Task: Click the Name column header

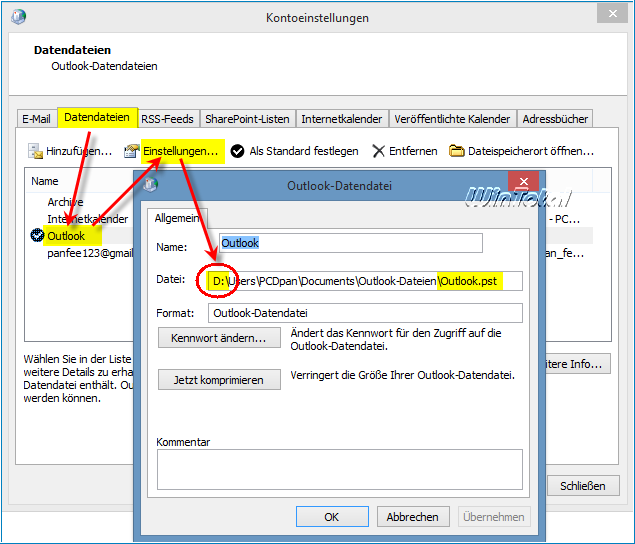Action: pos(45,181)
